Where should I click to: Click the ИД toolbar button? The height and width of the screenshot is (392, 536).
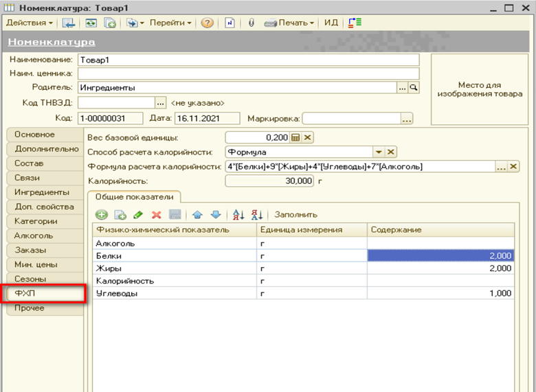331,23
